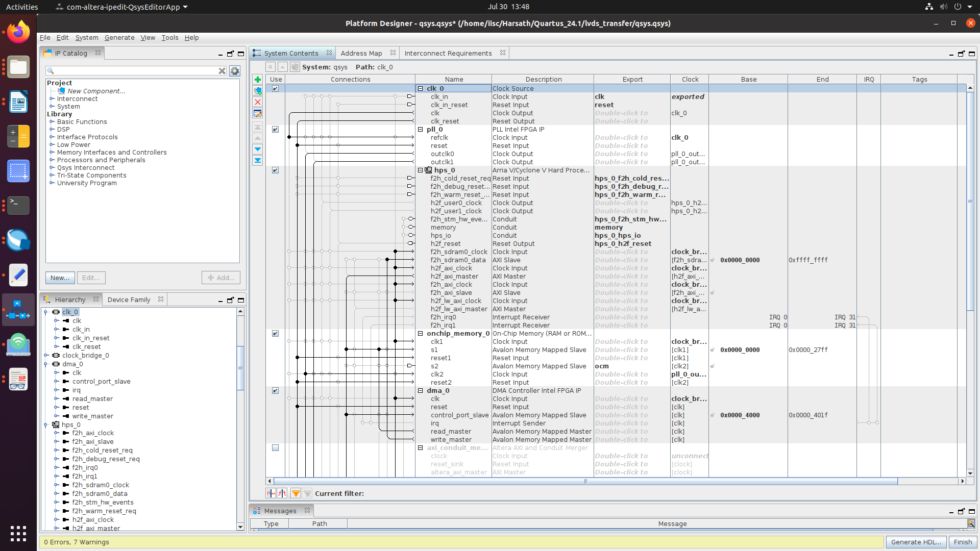This screenshot has width=980, height=551.
Task: Click the orange filter funnel icon
Action: click(x=296, y=493)
